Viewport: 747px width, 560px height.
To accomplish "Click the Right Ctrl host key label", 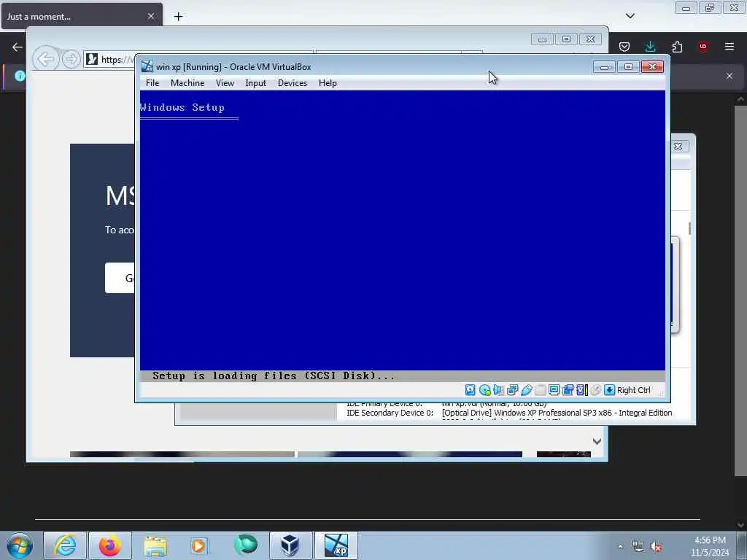I will [x=634, y=390].
